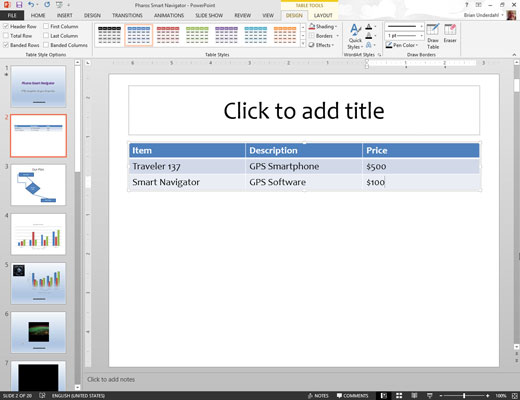520x400 pixels.
Task: Apply the orange table style swatch
Action: 285,35
